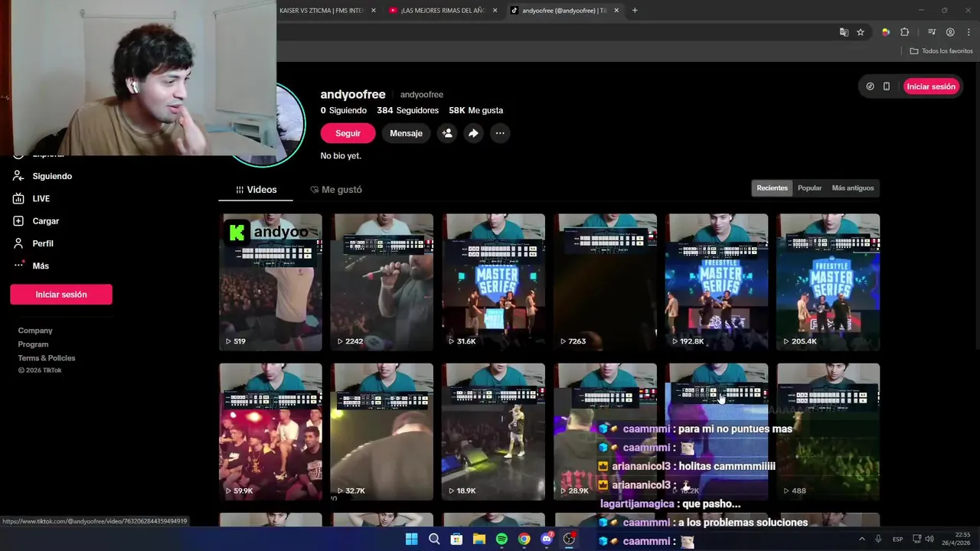Image resolution: width=980 pixels, height=551 pixels.
Task: Open the three-dot profile options menu
Action: (x=500, y=133)
